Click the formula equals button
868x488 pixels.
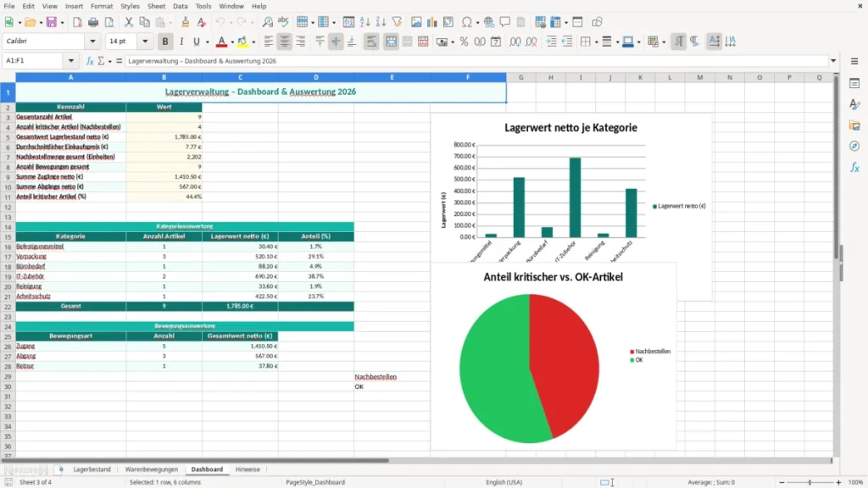[119, 61]
